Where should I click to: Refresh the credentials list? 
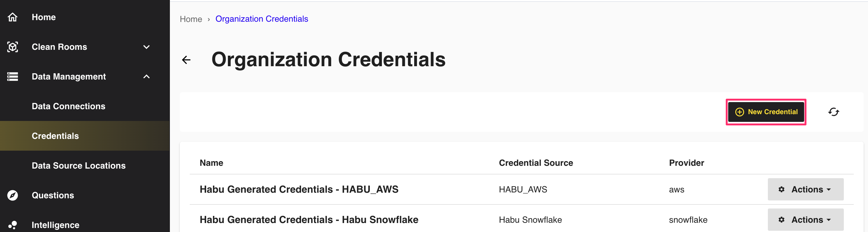click(x=833, y=112)
